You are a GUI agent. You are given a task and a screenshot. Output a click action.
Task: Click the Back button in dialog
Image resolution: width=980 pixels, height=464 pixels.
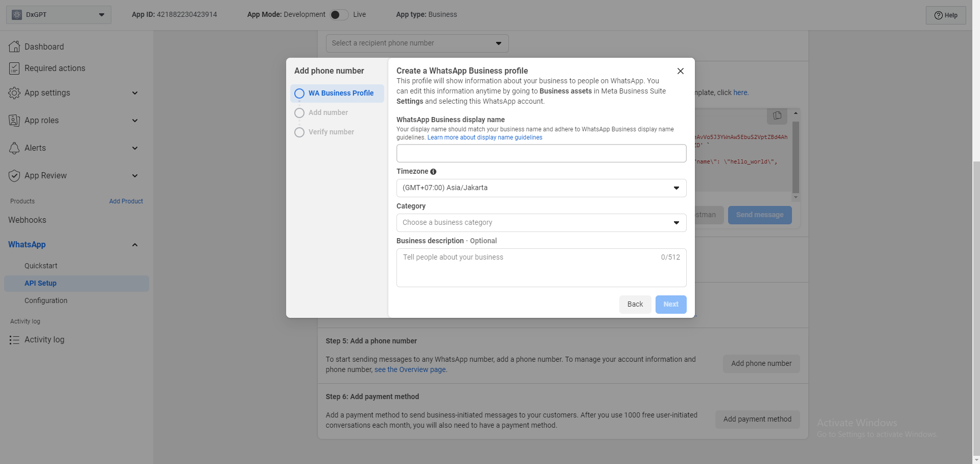point(635,305)
